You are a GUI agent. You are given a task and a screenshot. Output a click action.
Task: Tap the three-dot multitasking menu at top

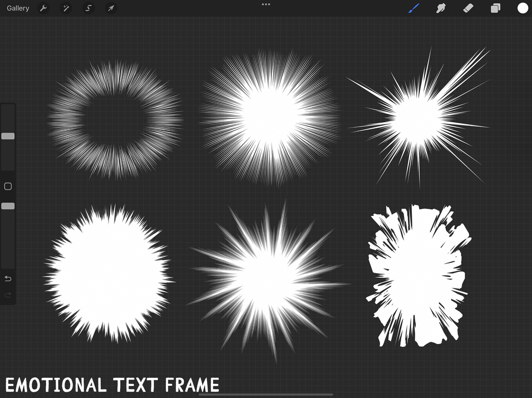266,4
